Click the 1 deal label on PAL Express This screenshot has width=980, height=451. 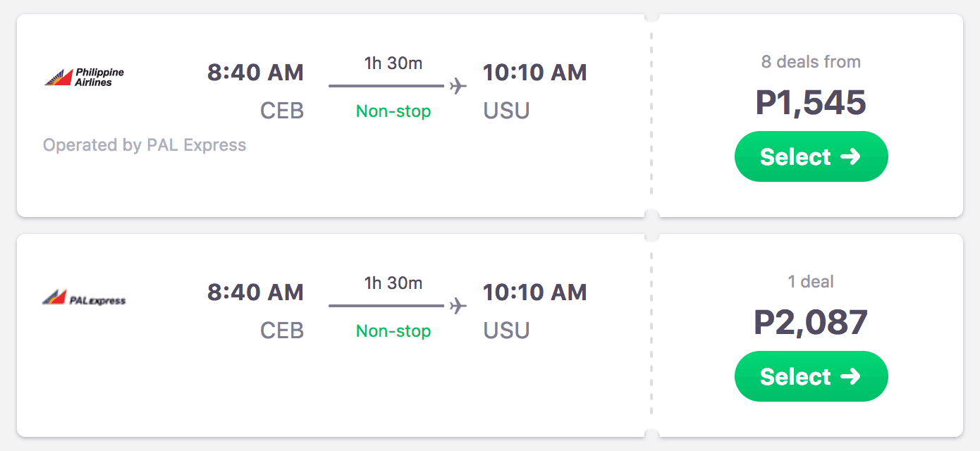click(811, 281)
